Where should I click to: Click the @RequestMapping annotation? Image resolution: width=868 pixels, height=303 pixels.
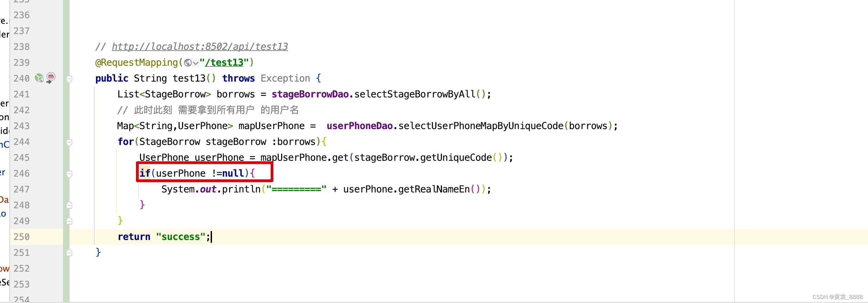pyautogui.click(x=137, y=63)
